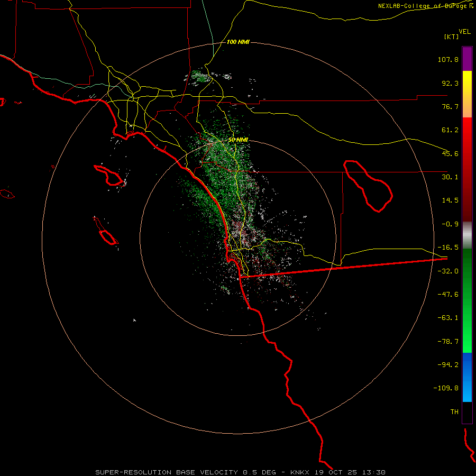Click the VEL legend title
The image size is (476, 476).
pyautogui.click(x=464, y=31)
